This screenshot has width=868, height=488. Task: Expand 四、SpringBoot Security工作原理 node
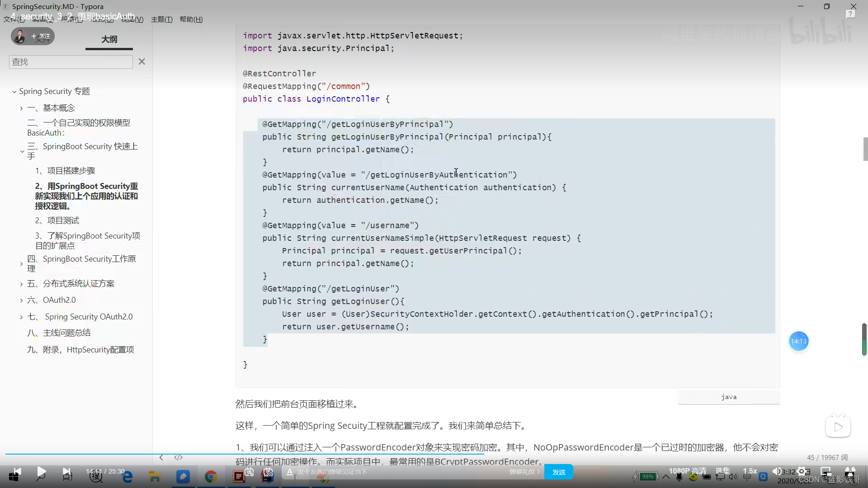[x=21, y=264]
